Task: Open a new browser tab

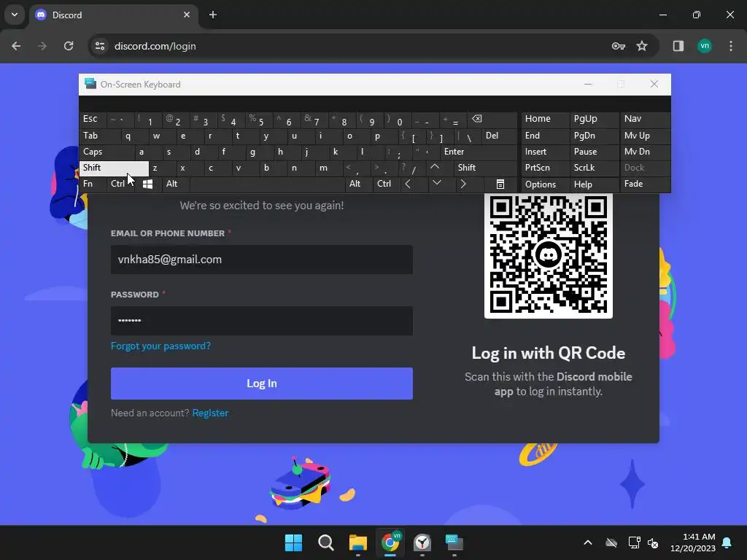Action: click(x=213, y=15)
